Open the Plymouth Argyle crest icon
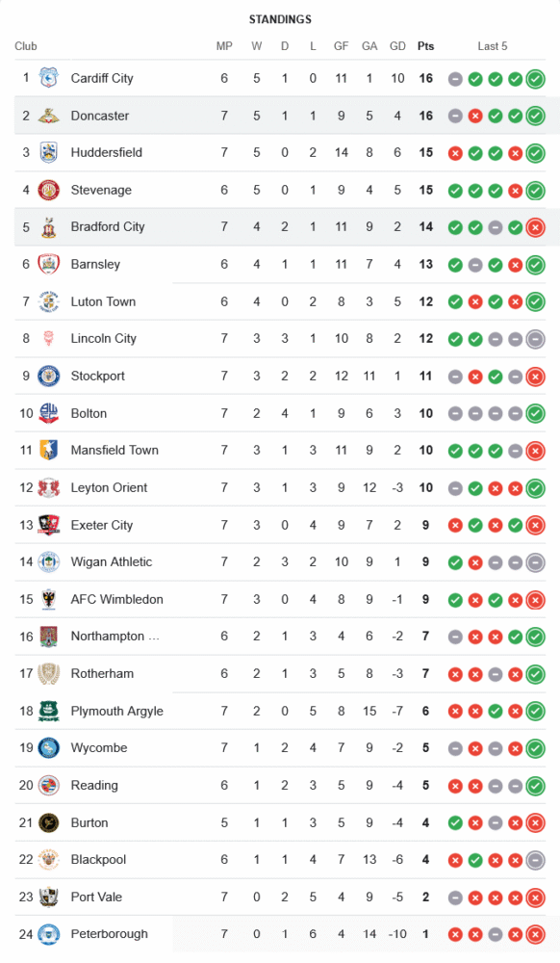560x963 pixels. (48, 711)
